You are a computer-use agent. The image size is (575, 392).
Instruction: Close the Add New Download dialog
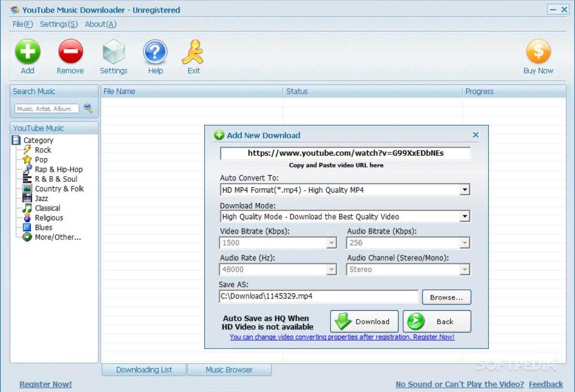[476, 135]
